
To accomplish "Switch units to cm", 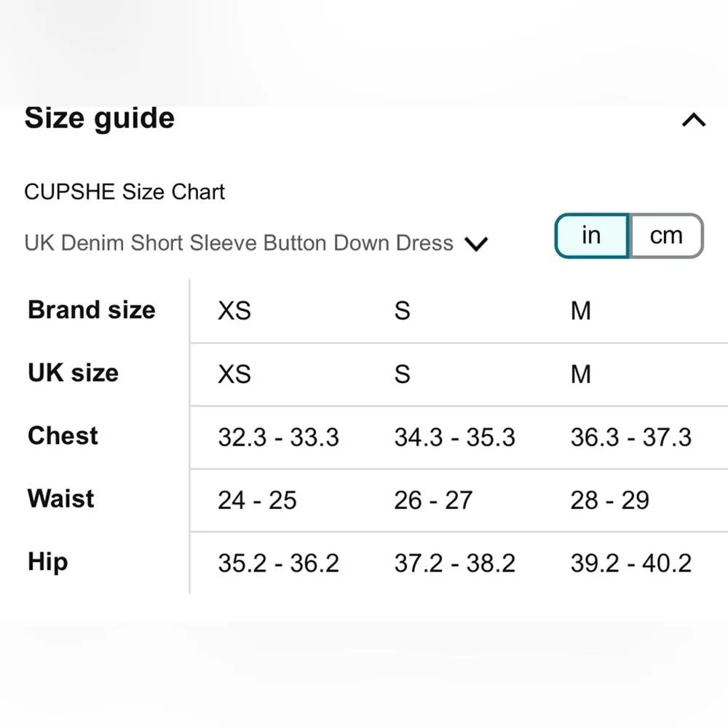I will [665, 236].
